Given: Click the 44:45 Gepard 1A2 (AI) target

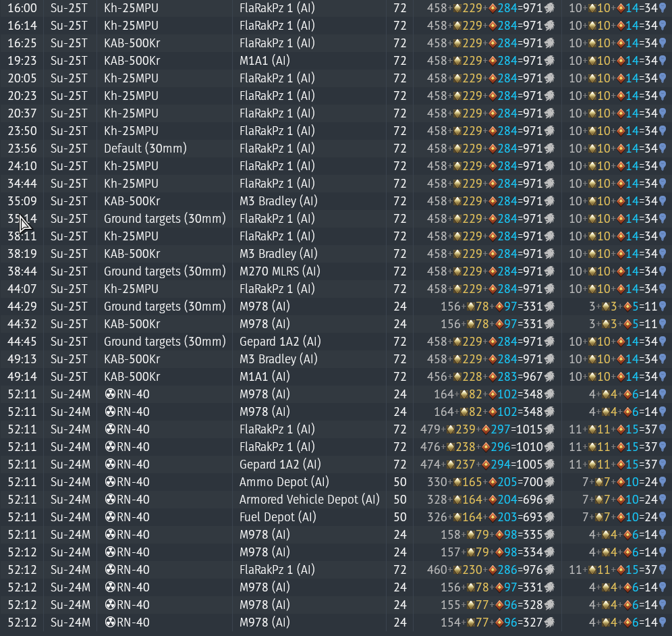Looking at the screenshot, I should click(x=280, y=342).
